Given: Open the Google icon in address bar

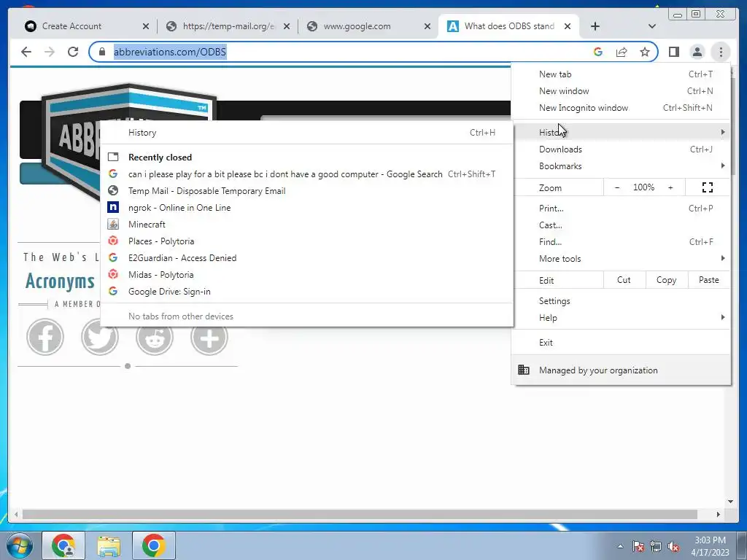Looking at the screenshot, I should tap(598, 52).
